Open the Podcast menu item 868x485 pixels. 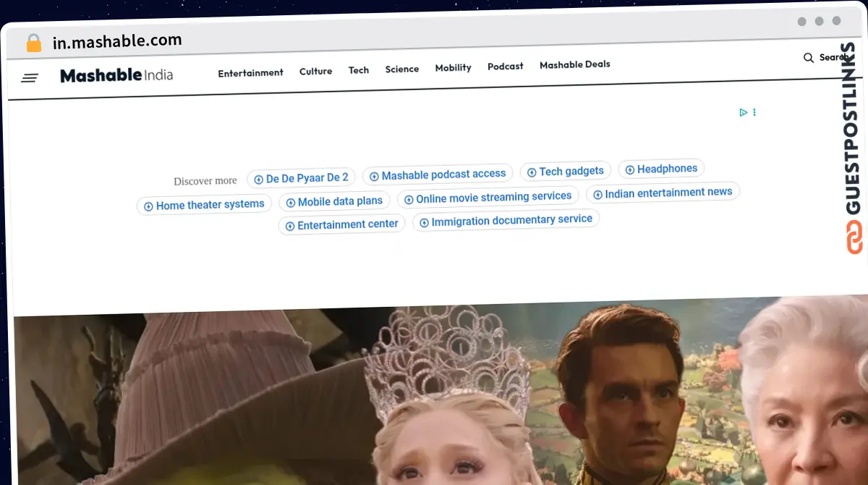[505, 66]
